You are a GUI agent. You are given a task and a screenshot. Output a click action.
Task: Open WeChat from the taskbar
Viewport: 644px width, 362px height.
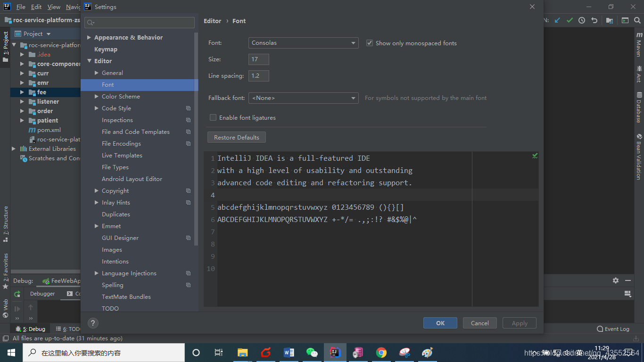click(312, 353)
